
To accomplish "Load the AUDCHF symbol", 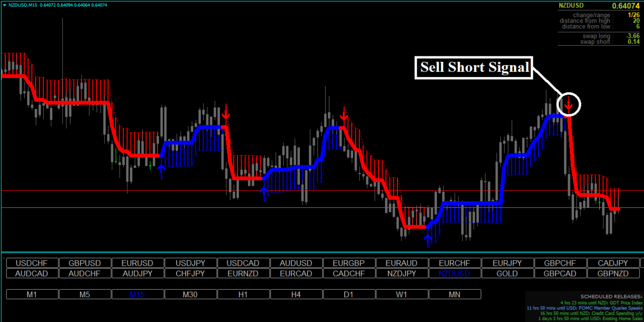I will tap(85, 274).
